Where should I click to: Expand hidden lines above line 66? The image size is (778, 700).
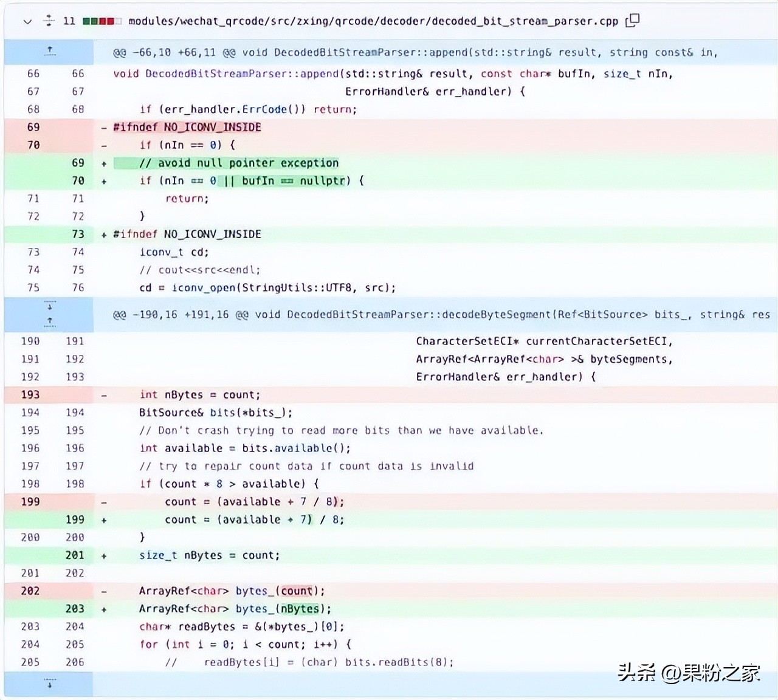[x=50, y=52]
